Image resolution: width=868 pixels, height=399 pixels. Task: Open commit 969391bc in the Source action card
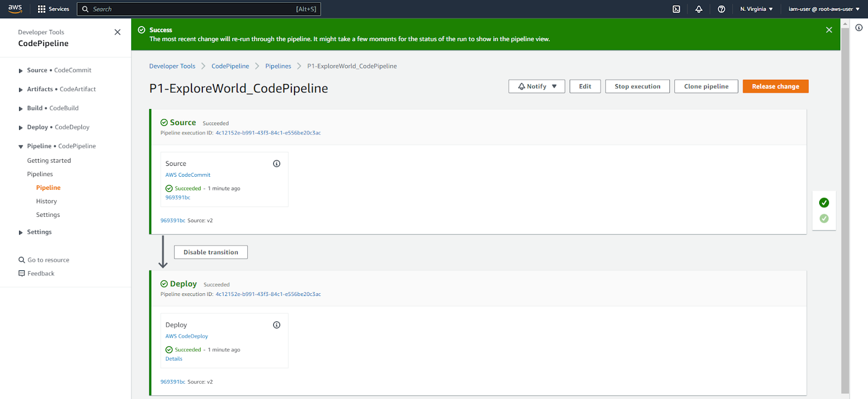pos(178,197)
